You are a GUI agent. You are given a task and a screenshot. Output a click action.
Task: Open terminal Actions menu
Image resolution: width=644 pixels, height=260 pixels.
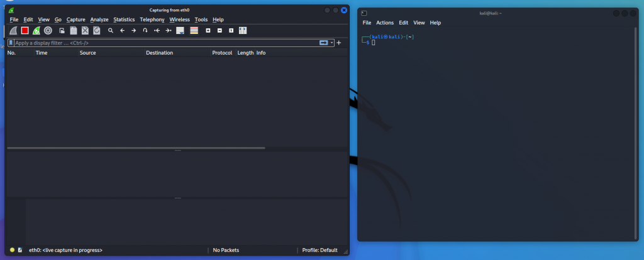(x=385, y=23)
